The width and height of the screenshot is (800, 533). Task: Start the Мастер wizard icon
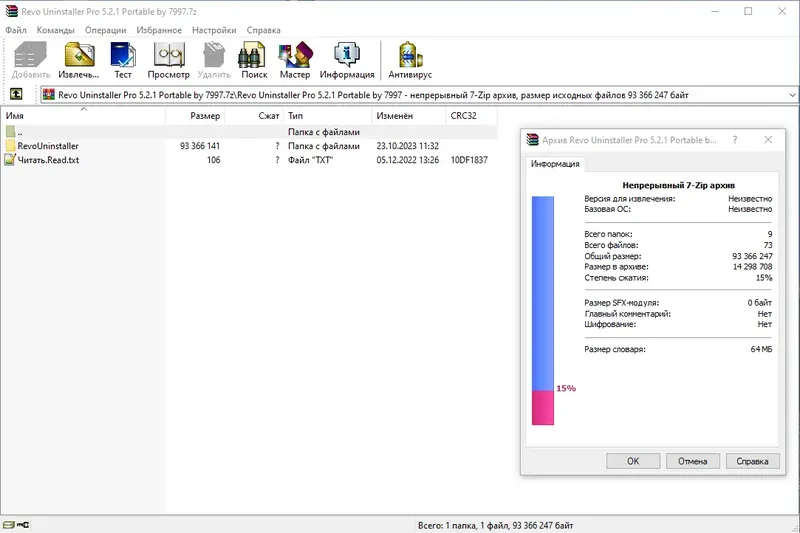(294, 60)
